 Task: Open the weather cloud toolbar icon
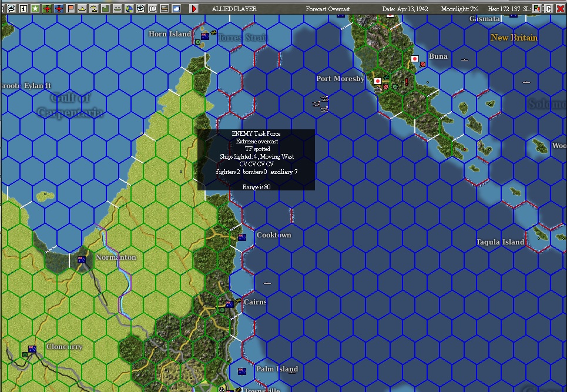tap(176, 9)
